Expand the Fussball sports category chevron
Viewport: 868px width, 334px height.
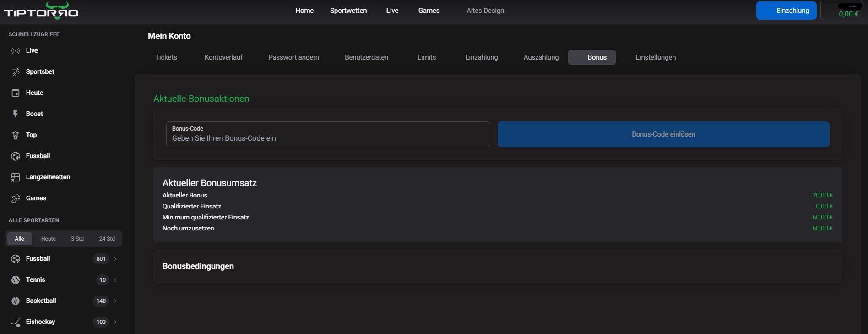115,259
